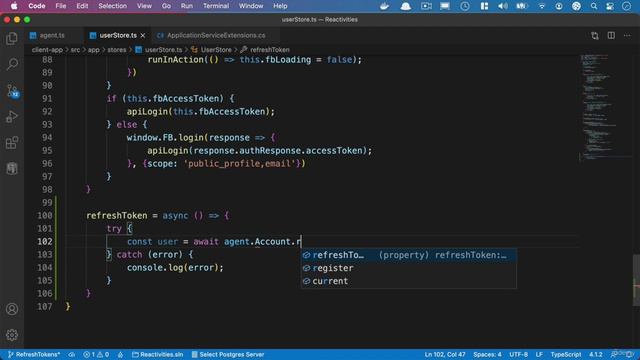Open the errors and warnings status indicator
Viewport: 640px width, 360px height.
click(x=96, y=354)
